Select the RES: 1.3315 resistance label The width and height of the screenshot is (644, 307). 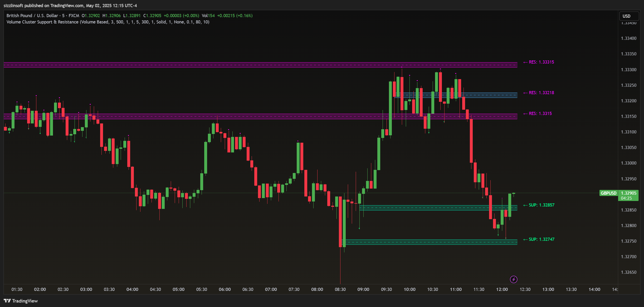537,113
